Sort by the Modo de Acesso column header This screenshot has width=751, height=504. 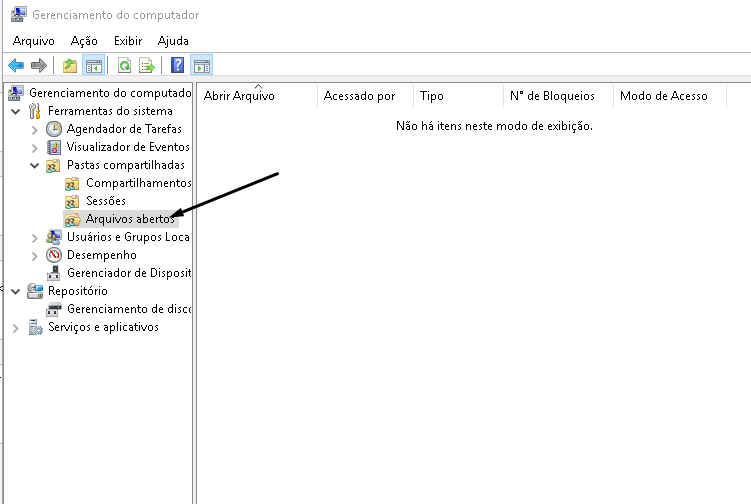(x=663, y=96)
